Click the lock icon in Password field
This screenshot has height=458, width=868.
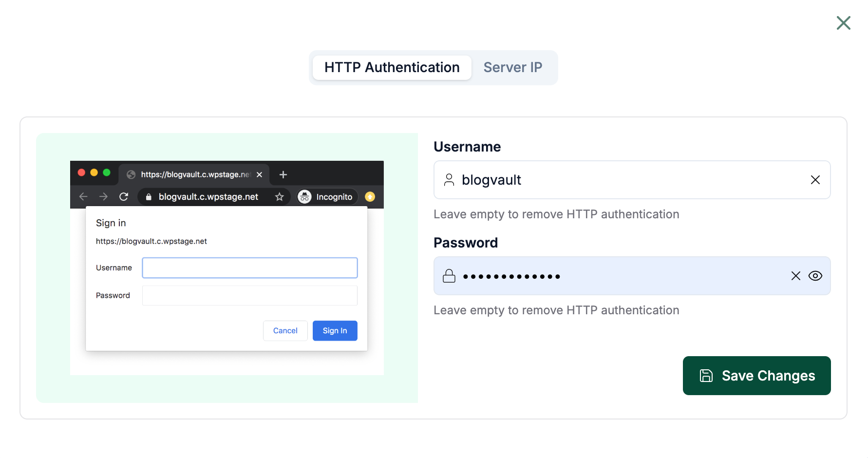[449, 276]
